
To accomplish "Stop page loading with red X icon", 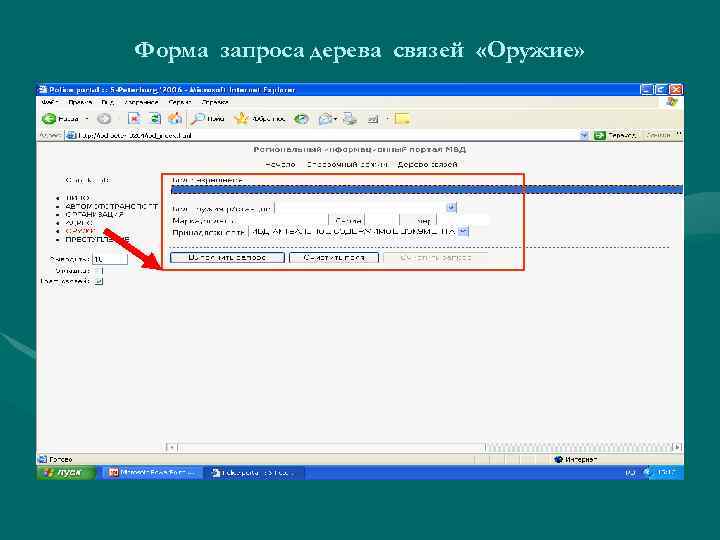I will [134, 119].
